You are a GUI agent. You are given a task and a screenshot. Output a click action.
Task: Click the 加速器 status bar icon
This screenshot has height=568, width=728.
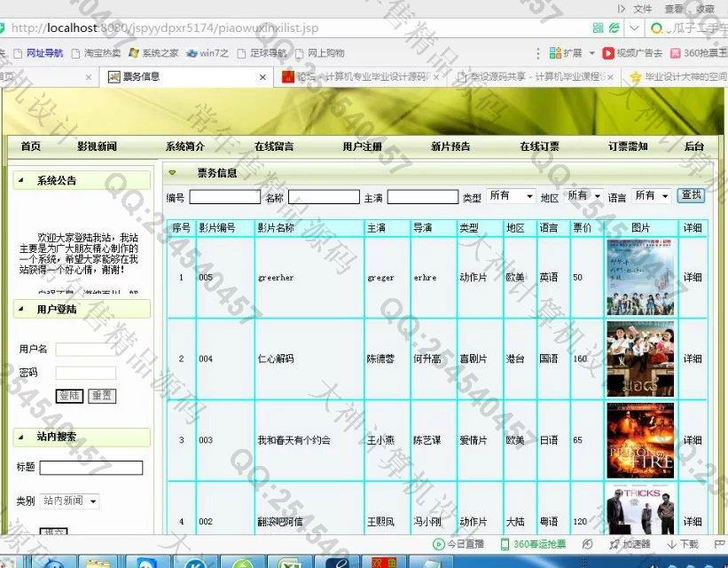pos(630,544)
